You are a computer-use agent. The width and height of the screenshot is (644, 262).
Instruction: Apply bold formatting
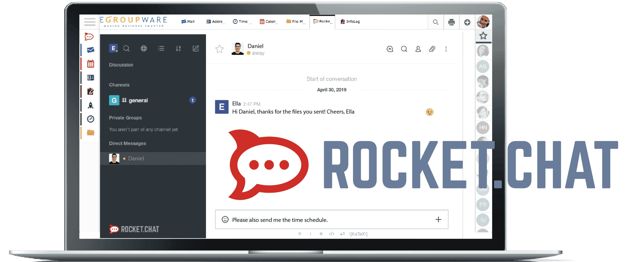[x=300, y=234]
